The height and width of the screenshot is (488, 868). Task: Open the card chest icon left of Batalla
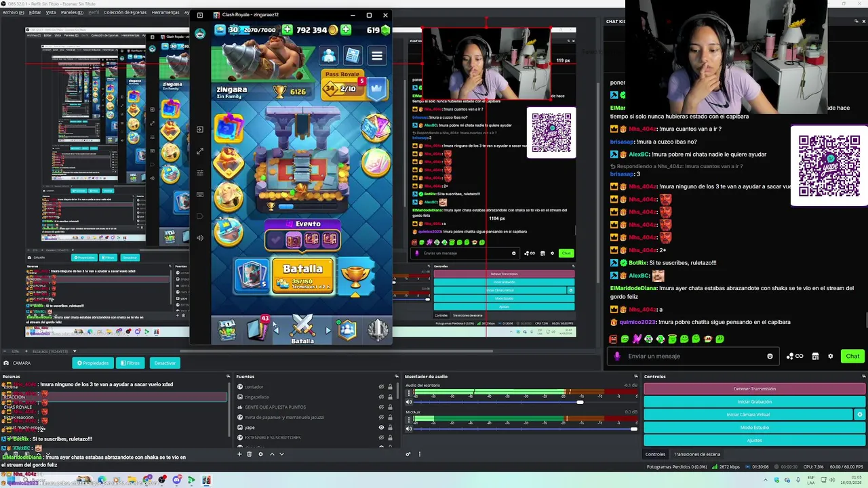pyautogui.click(x=252, y=275)
